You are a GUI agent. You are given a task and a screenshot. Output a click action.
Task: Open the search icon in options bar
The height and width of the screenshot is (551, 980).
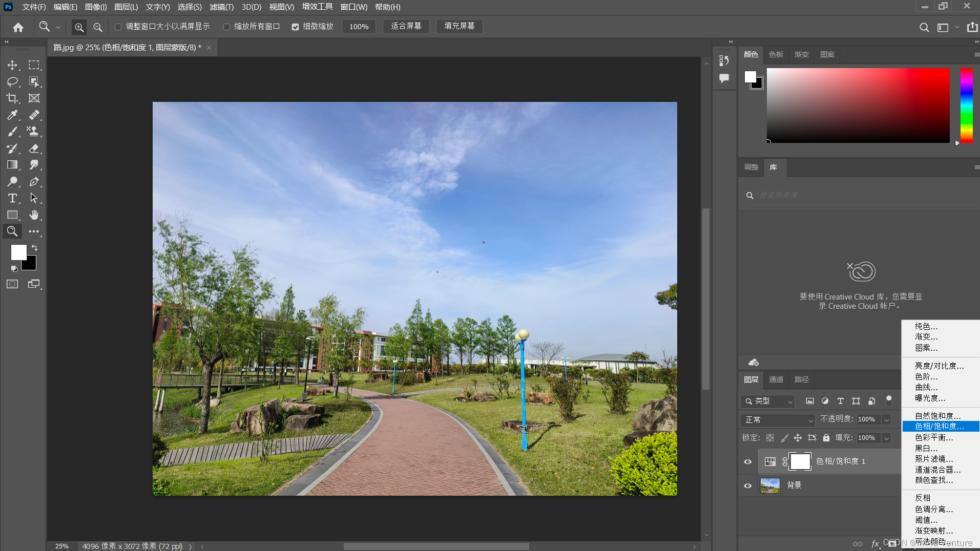(x=924, y=27)
